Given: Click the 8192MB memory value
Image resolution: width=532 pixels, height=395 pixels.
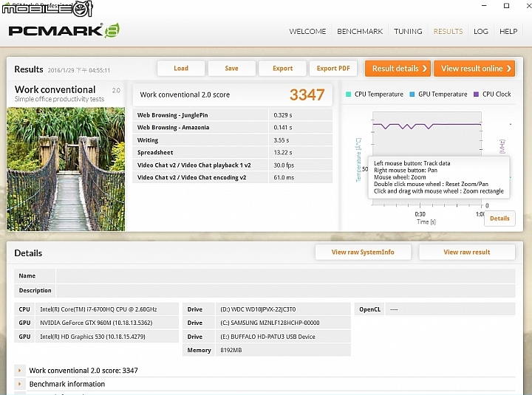Looking at the screenshot, I should (x=231, y=350).
